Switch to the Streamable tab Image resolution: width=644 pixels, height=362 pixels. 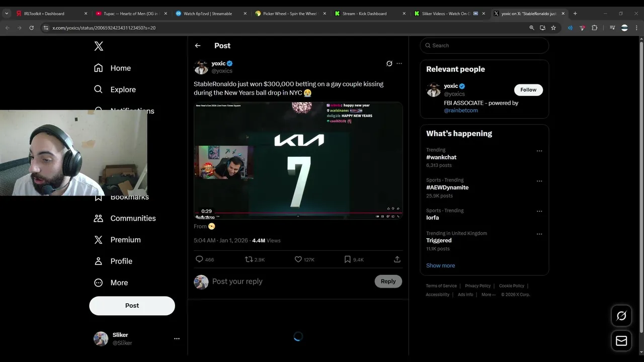(210, 14)
